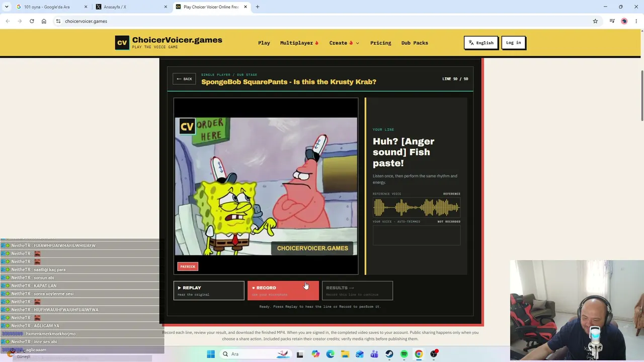Expand the Create dropdown menu

(344, 43)
